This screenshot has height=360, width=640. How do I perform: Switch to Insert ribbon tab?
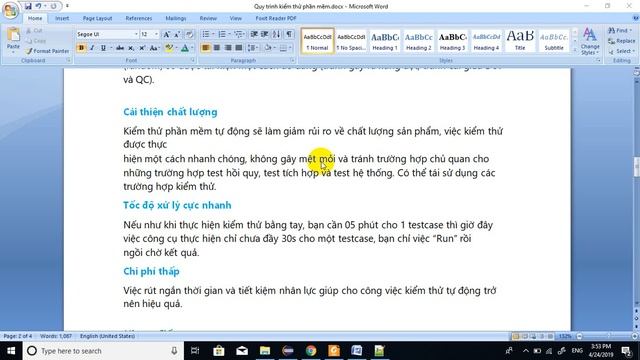click(62, 18)
